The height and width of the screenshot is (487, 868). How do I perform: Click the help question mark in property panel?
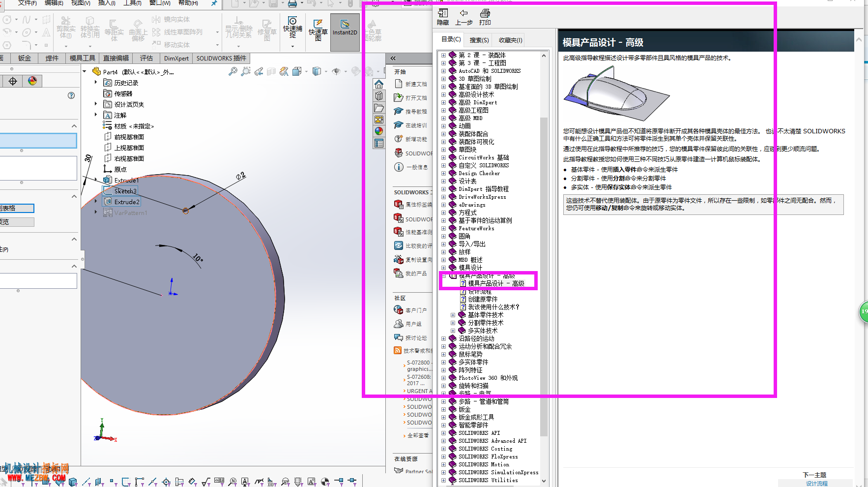pyautogui.click(x=71, y=95)
